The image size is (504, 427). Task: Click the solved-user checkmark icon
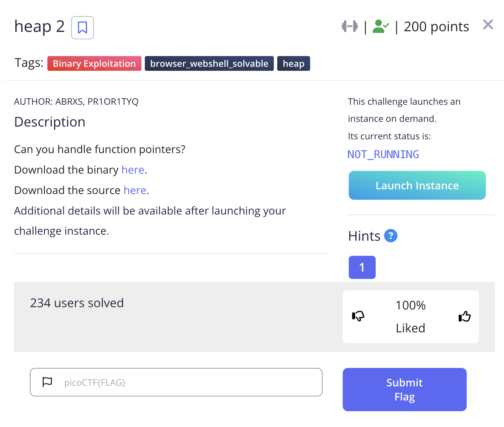point(380,26)
